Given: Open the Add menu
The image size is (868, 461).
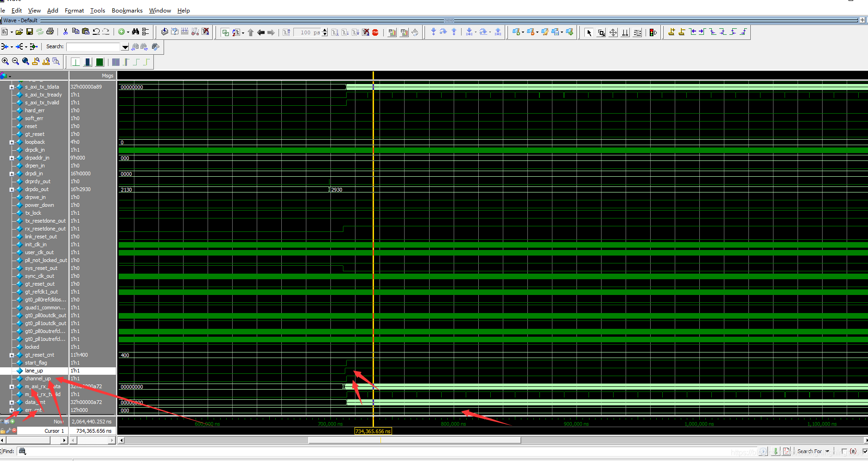Looking at the screenshot, I should [x=53, y=10].
